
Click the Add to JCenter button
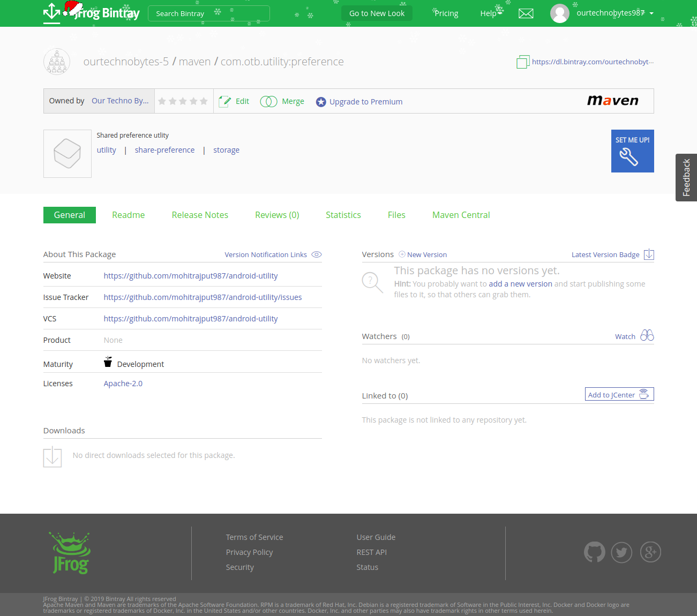tap(619, 394)
